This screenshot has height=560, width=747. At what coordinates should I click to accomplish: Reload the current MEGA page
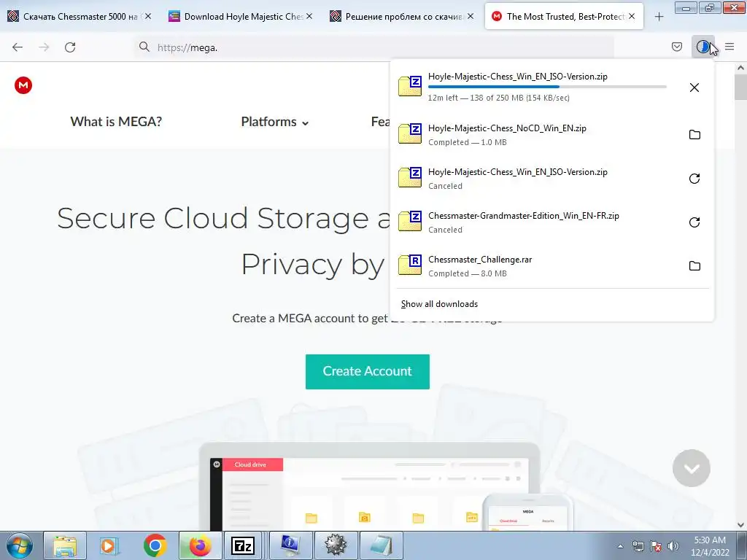point(70,47)
